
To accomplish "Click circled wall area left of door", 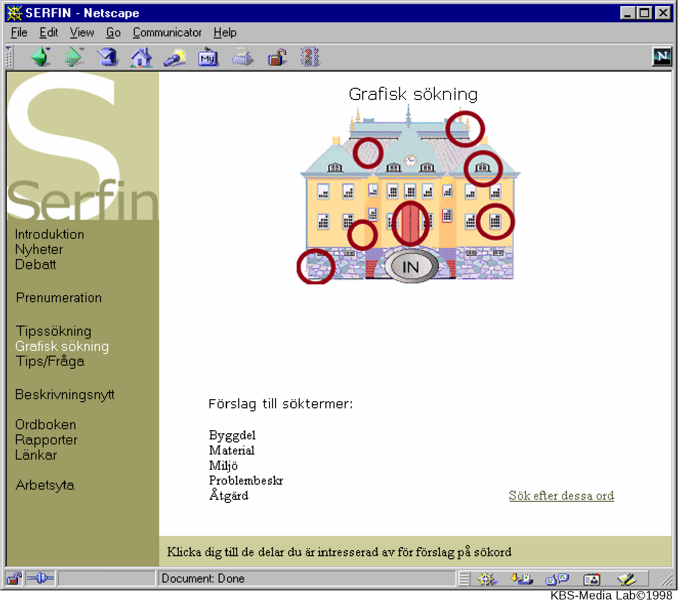I will coord(363,235).
